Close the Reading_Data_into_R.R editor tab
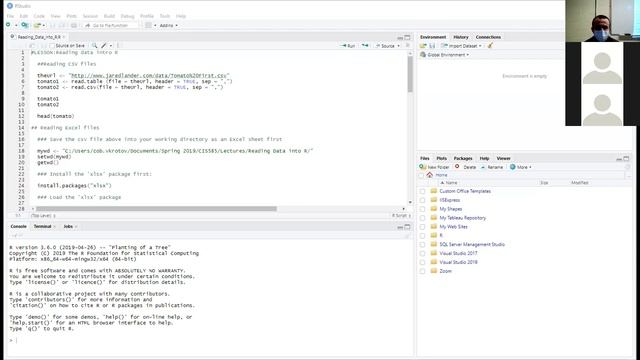The image size is (640, 360). [64, 37]
